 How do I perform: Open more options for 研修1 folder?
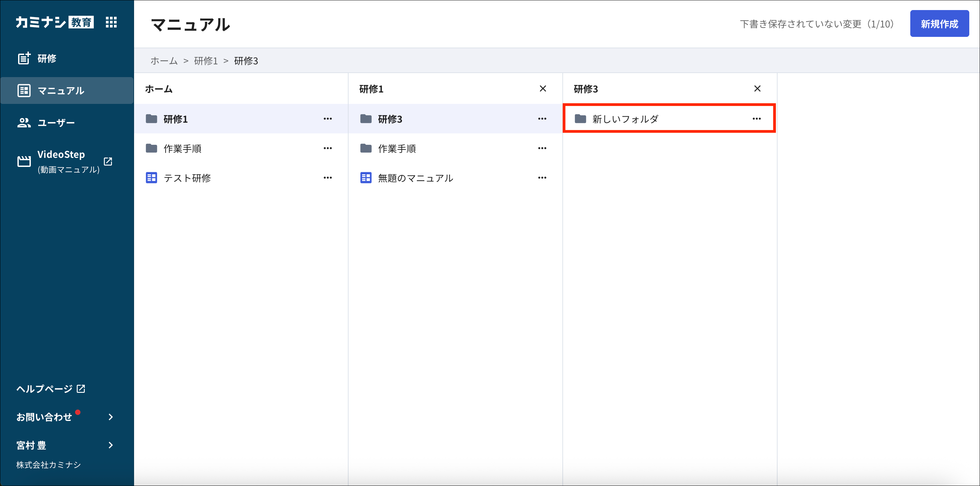tap(327, 119)
